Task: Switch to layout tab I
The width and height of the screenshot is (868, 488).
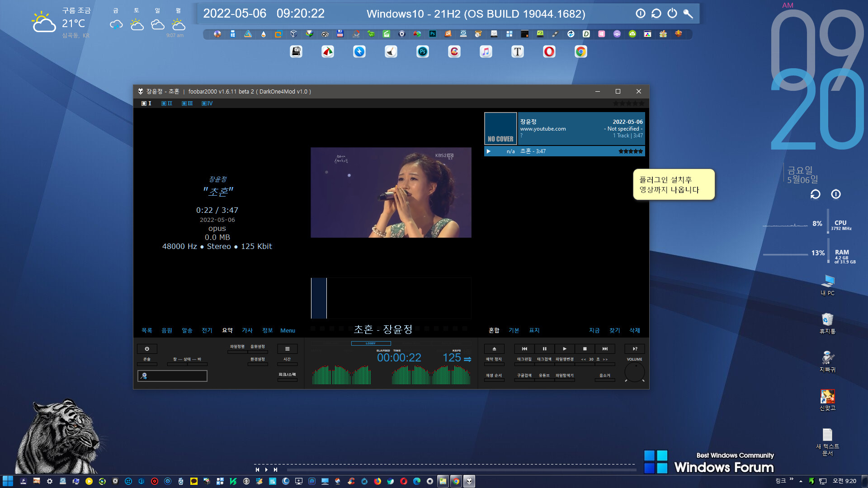Action: [146, 103]
